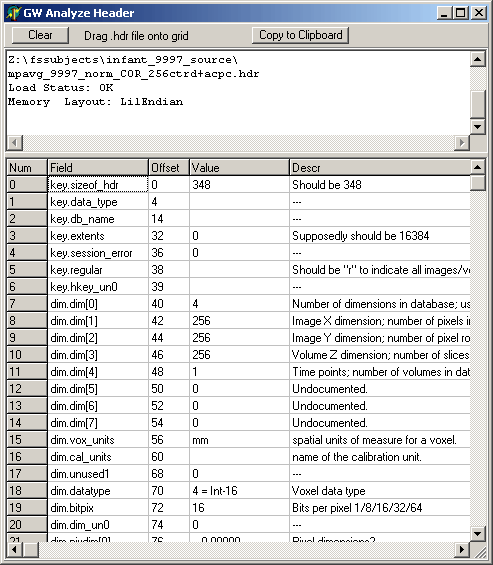This screenshot has width=493, height=565.
Task: Select the dim.vox_units field cell
Action: (x=98, y=440)
